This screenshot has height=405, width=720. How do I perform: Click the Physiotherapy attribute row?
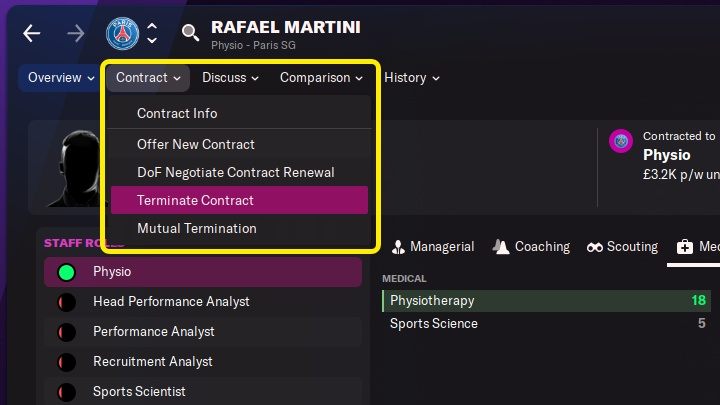coord(546,300)
